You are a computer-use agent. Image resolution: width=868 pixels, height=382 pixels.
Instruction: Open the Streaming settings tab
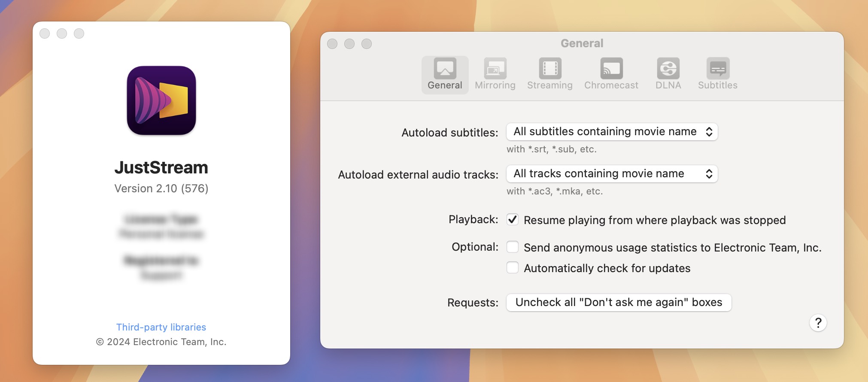pyautogui.click(x=550, y=75)
